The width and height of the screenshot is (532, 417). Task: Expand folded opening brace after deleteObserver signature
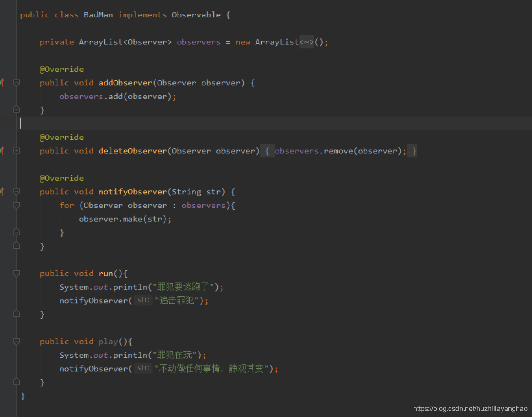coord(267,151)
